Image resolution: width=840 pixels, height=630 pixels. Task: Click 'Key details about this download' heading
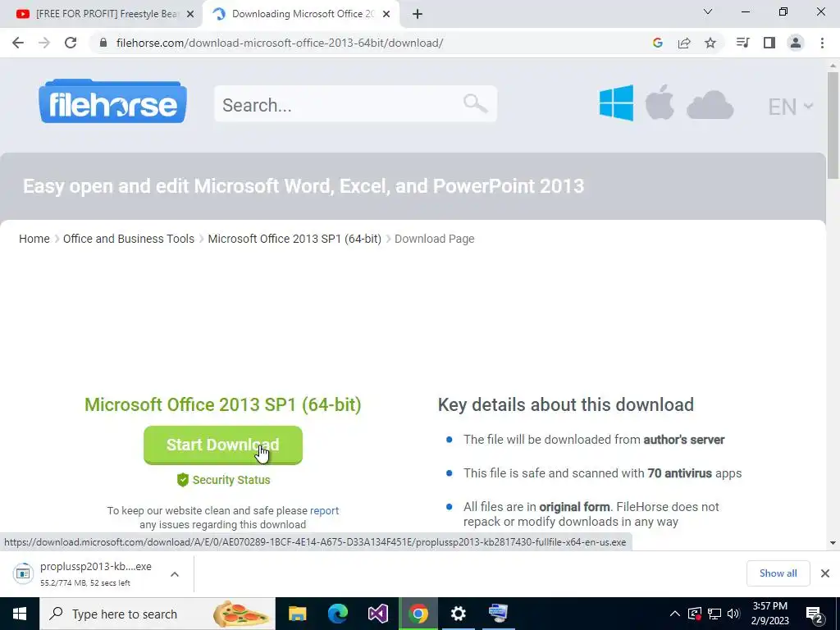566,405
